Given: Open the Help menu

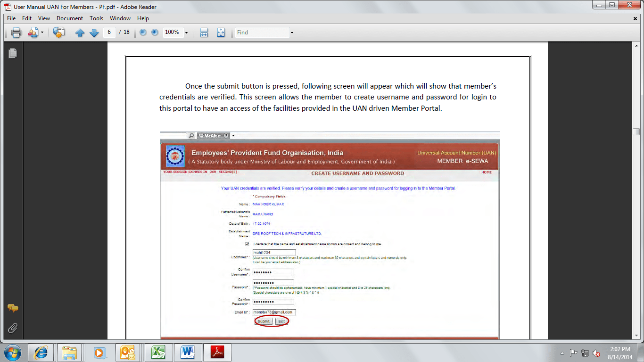Looking at the screenshot, I should pyautogui.click(x=143, y=18).
